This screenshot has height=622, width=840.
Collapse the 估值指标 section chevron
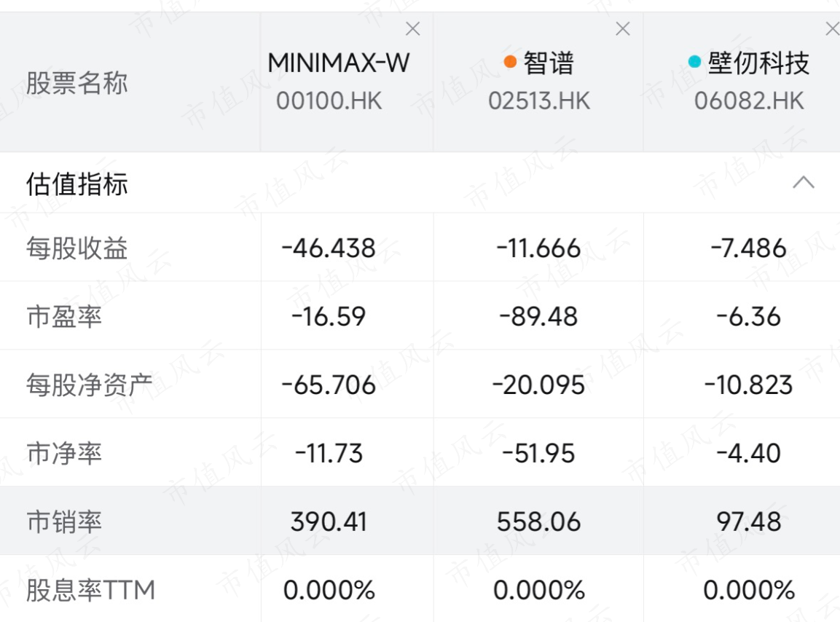tap(803, 184)
